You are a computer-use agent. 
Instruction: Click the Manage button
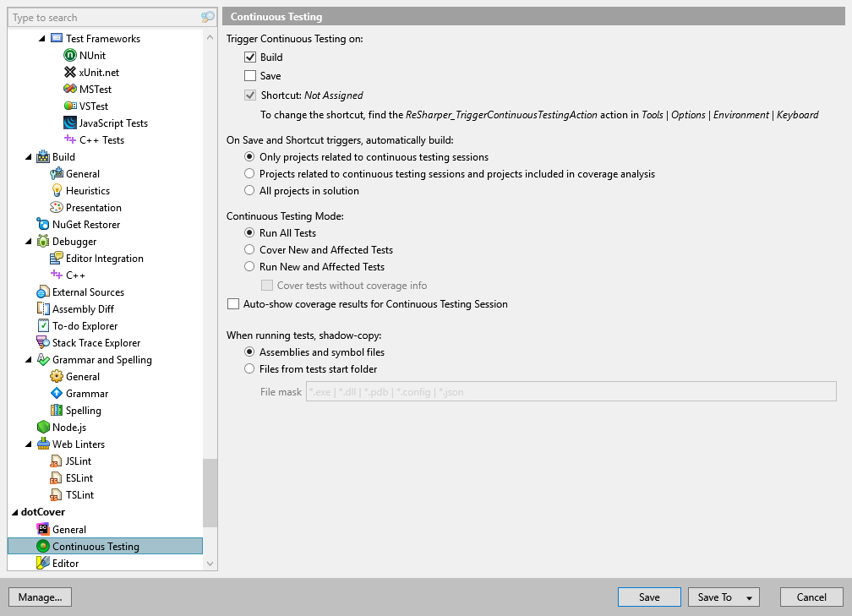pos(40,597)
